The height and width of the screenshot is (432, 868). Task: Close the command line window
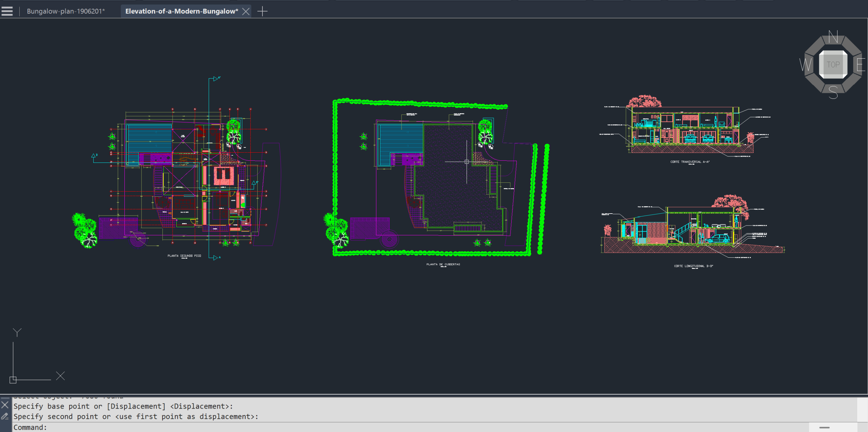click(x=5, y=405)
